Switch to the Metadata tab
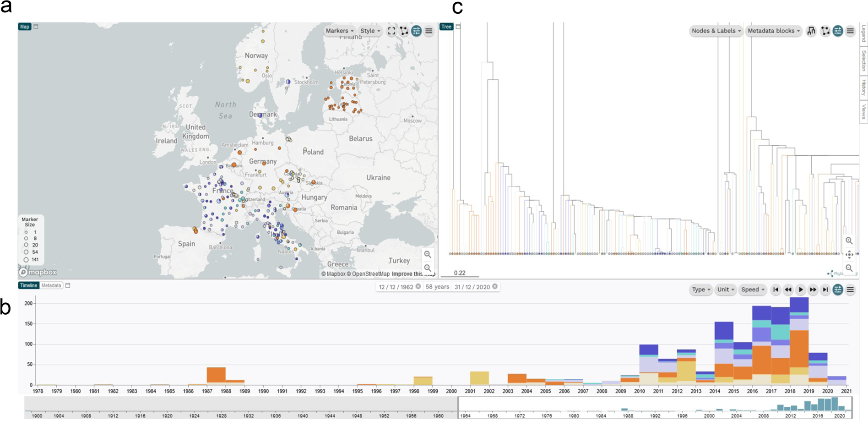The width and height of the screenshot is (868, 421). coord(51,285)
